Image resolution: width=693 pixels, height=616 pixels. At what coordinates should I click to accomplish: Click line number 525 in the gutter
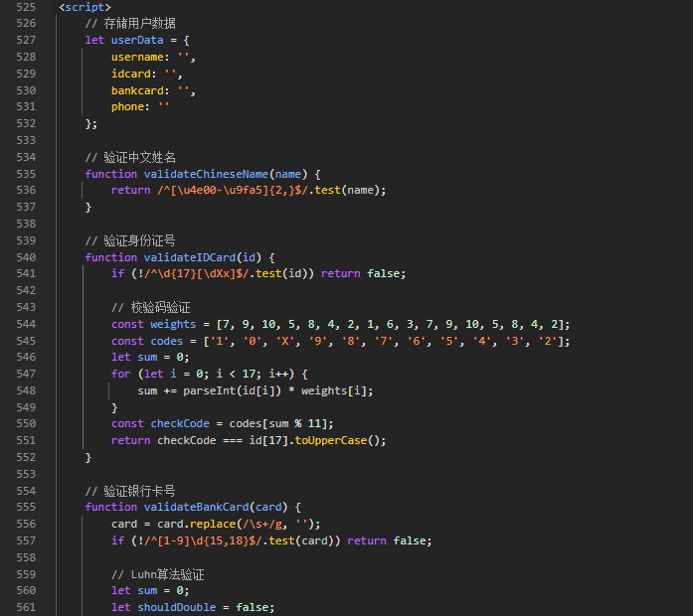[x=26, y=7]
